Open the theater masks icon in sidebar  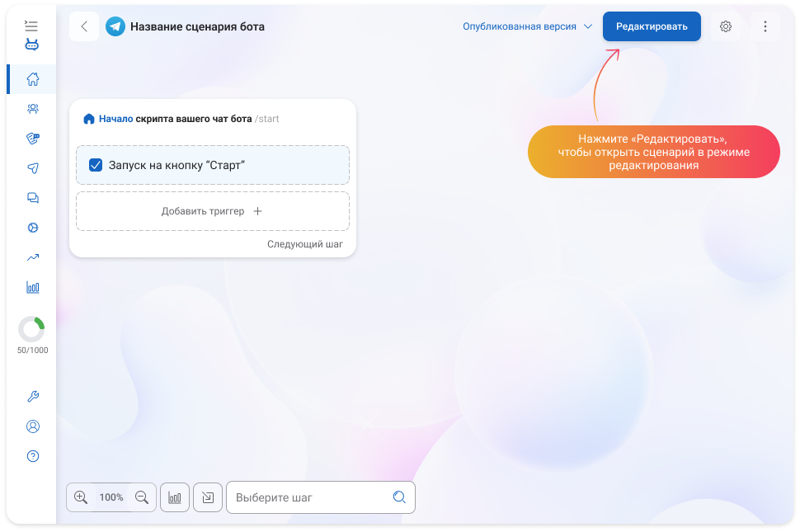33,139
